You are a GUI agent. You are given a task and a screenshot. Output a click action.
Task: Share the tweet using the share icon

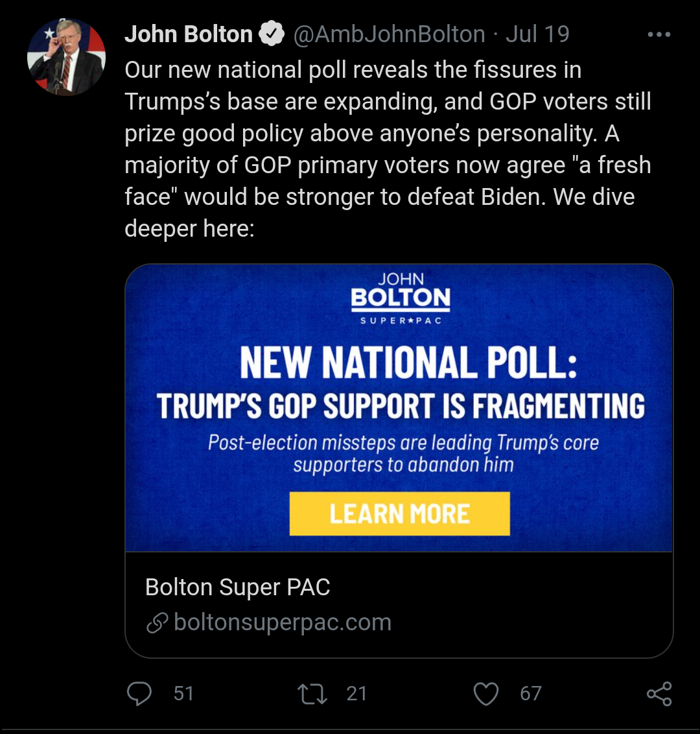pos(659,694)
